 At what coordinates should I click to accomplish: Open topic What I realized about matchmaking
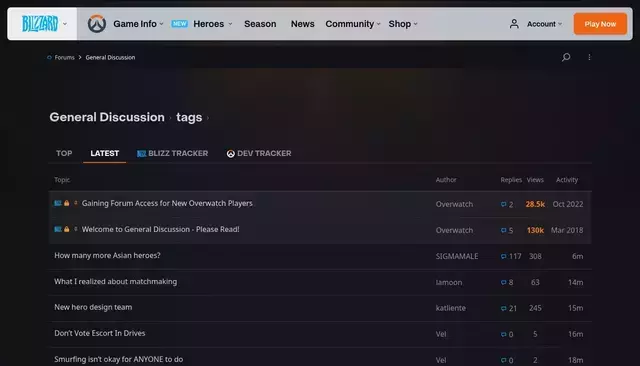click(116, 282)
